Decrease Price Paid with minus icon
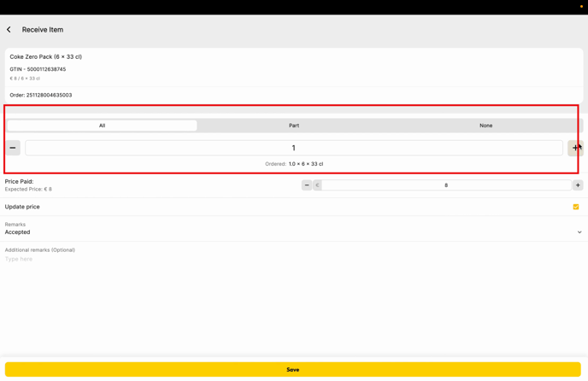This screenshot has width=588, height=381. click(307, 185)
